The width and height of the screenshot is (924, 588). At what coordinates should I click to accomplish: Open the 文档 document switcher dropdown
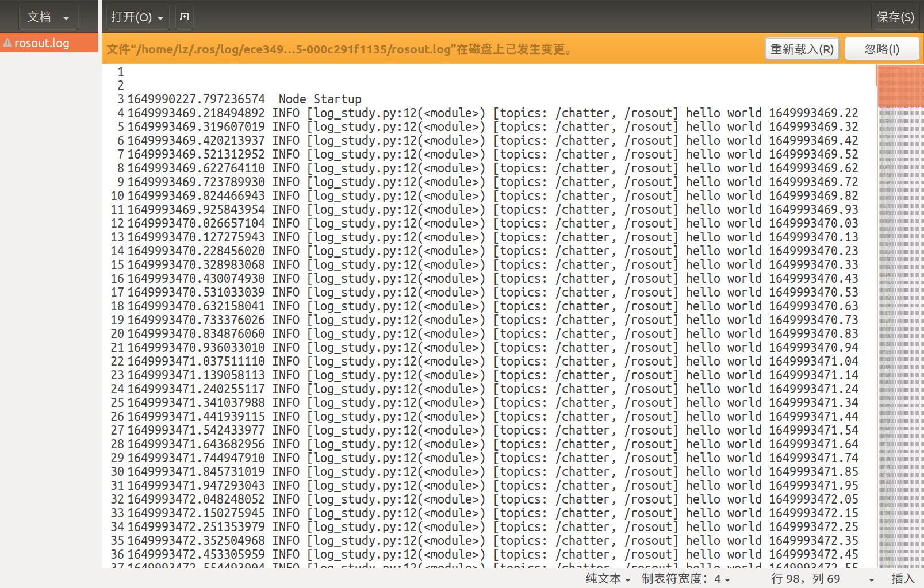pos(48,17)
